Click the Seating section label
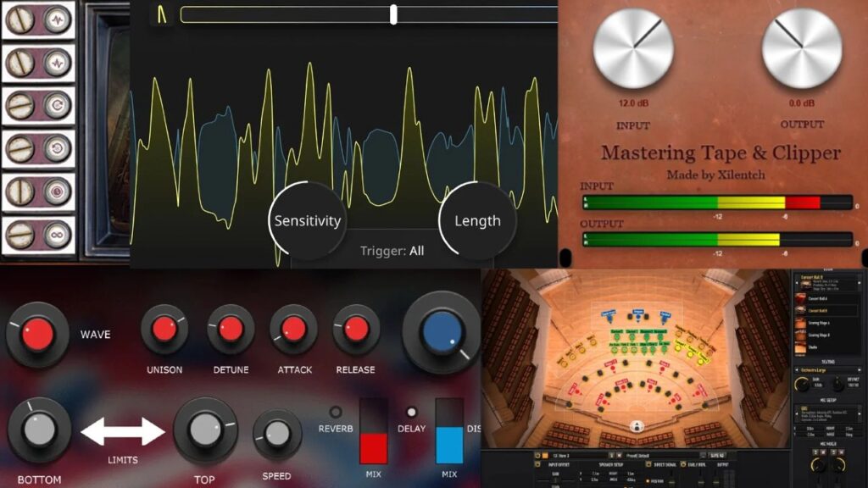The width and height of the screenshot is (868, 488). point(827,362)
